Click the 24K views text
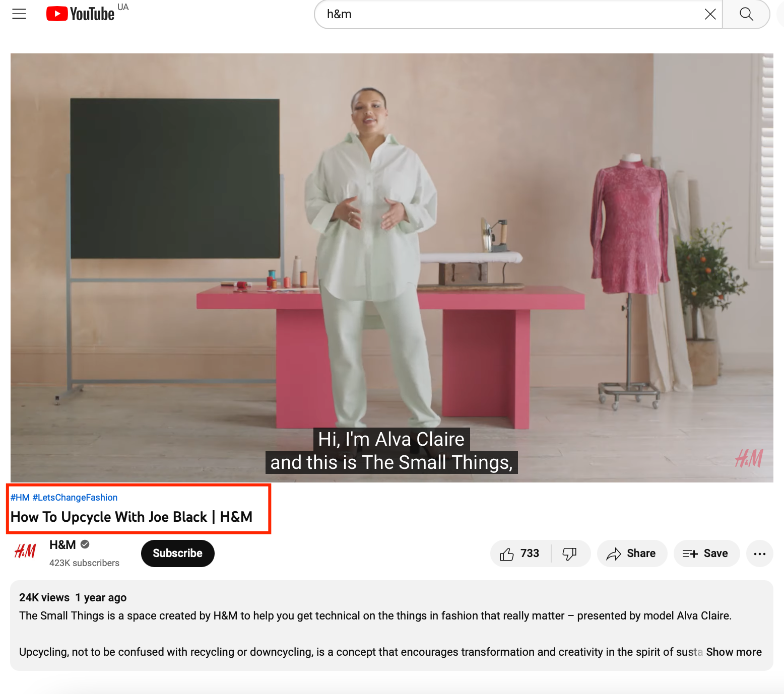The image size is (784, 694). [x=44, y=598]
